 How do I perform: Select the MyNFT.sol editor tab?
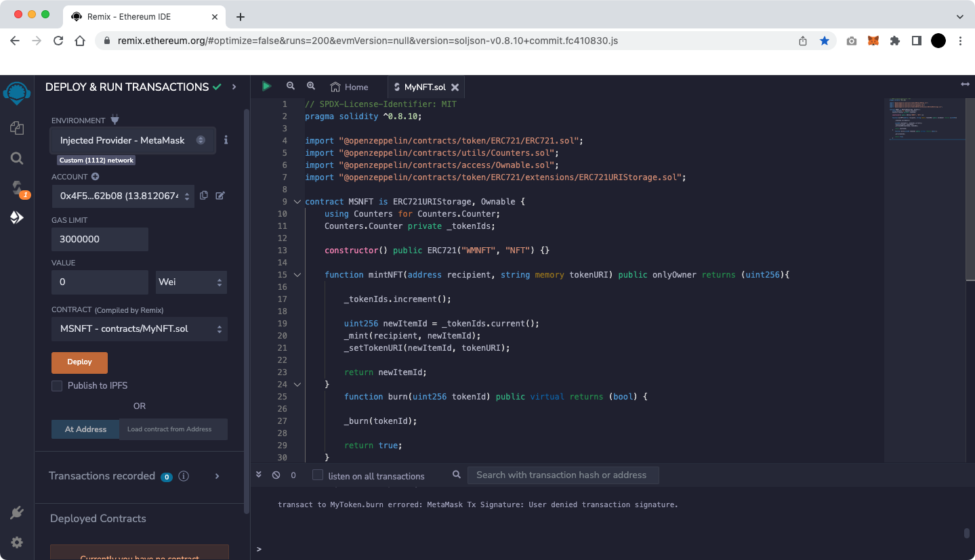pos(424,87)
